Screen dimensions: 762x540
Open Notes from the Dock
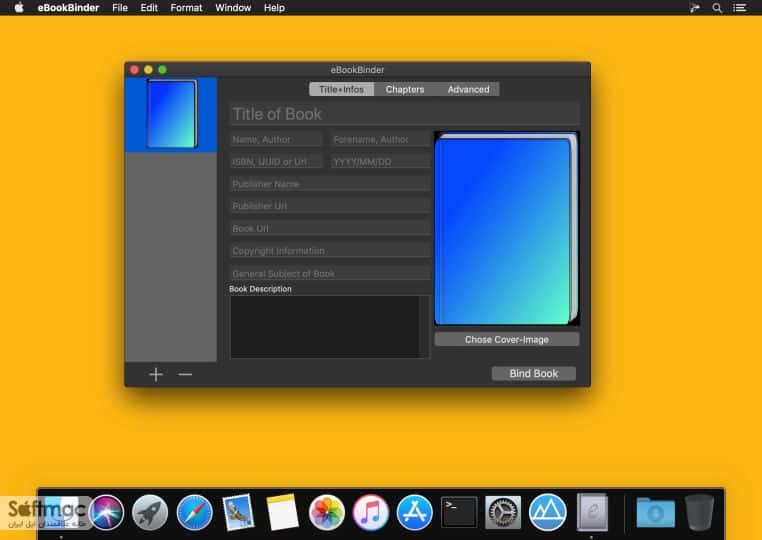[282, 512]
